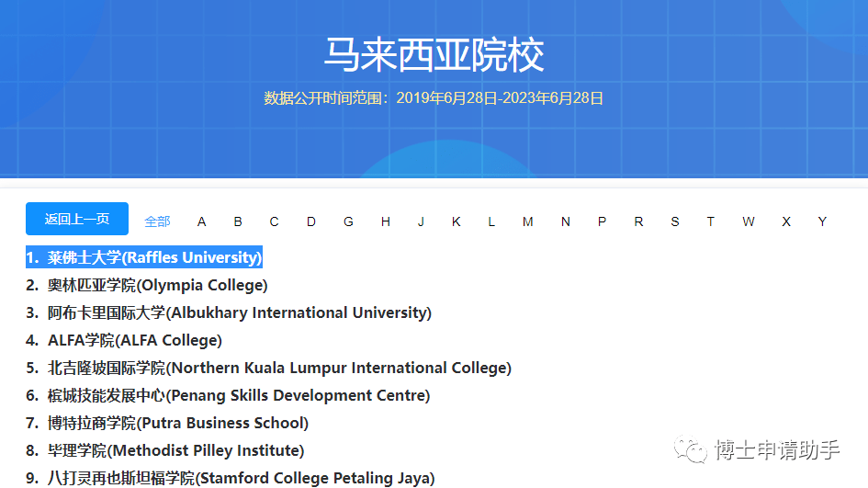Filter schools by letter W
This screenshot has height=488, width=868.
coord(749,221)
